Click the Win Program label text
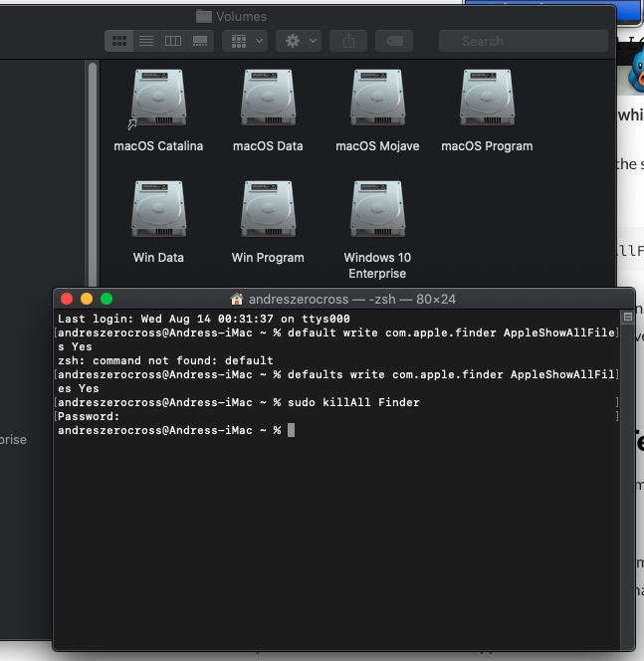 268,258
